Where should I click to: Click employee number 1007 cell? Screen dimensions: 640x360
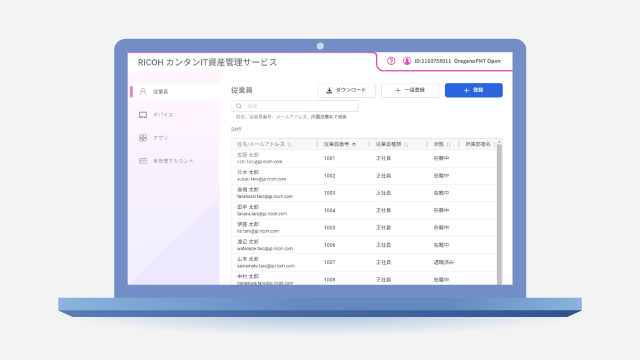tap(329, 262)
